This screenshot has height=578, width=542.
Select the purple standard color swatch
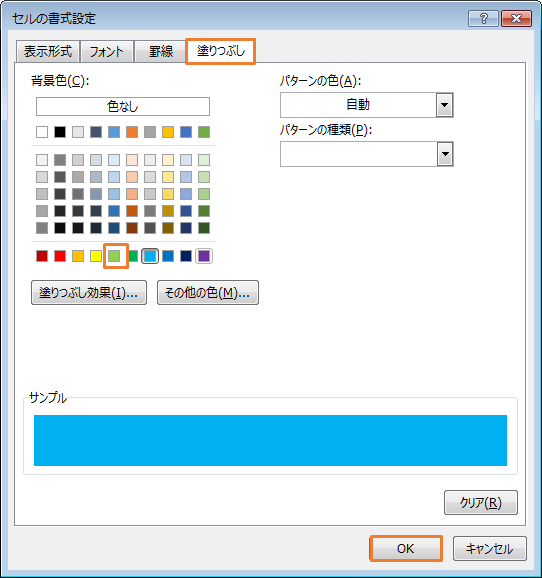coord(204,256)
